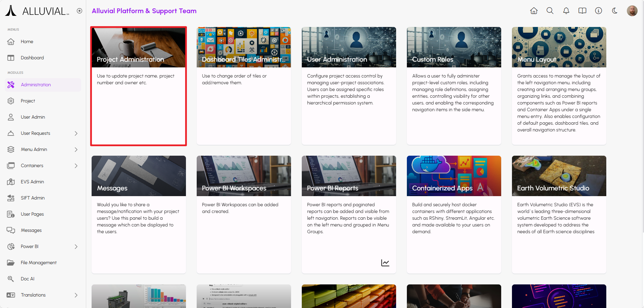This screenshot has height=308, width=644.
Task: Click the Translations language icon
Action: tap(11, 295)
